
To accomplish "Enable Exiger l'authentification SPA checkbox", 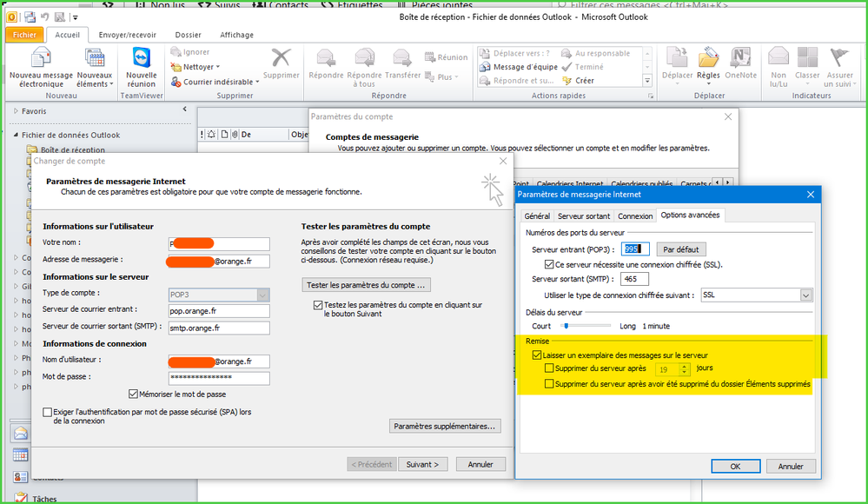I will click(x=48, y=412).
